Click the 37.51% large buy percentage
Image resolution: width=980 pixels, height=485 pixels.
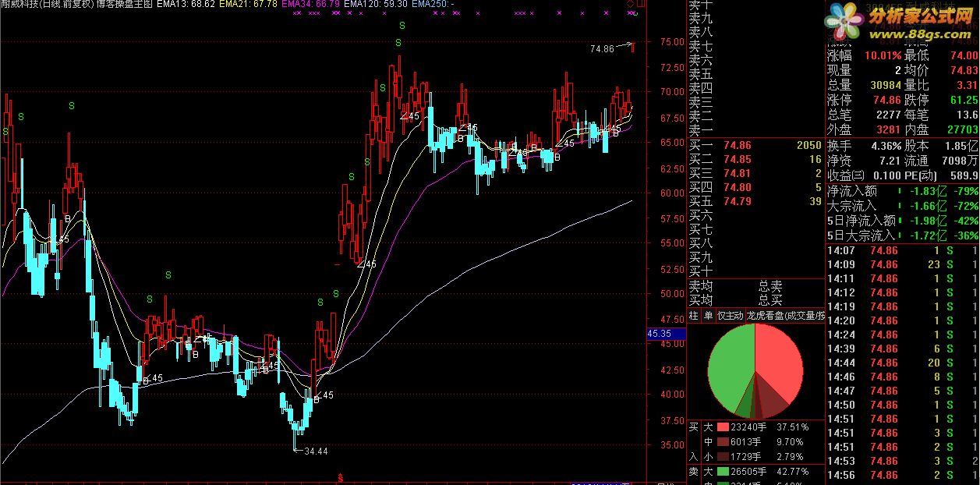[793, 427]
